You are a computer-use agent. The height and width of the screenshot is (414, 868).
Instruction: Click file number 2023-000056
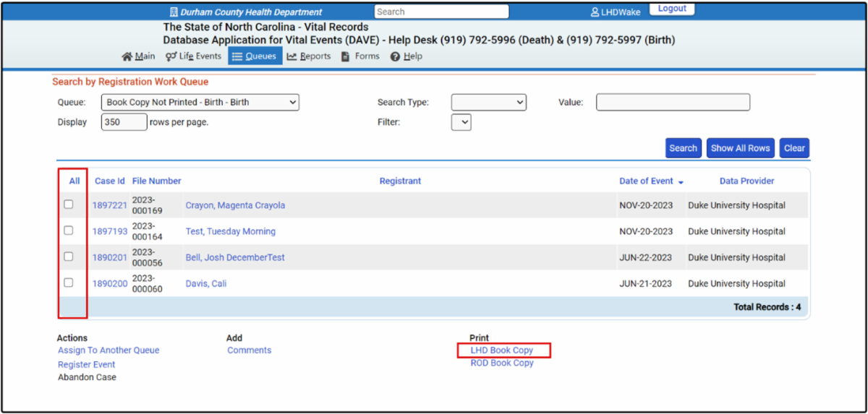pyautogui.click(x=148, y=257)
